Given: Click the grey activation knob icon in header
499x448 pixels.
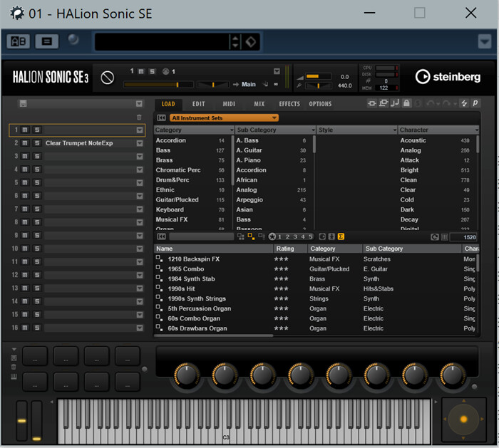Looking at the screenshot, I should 73,40.
